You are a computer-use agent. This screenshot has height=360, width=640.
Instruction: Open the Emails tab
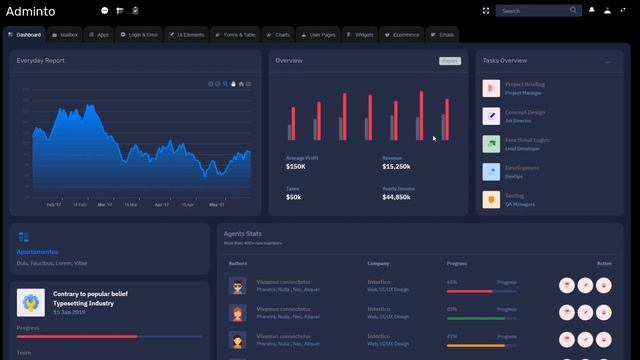443,35
